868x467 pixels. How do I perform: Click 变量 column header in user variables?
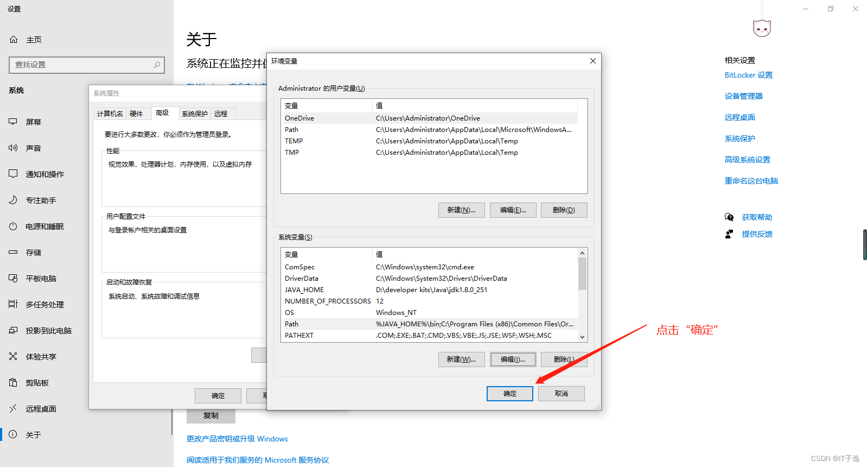point(327,105)
